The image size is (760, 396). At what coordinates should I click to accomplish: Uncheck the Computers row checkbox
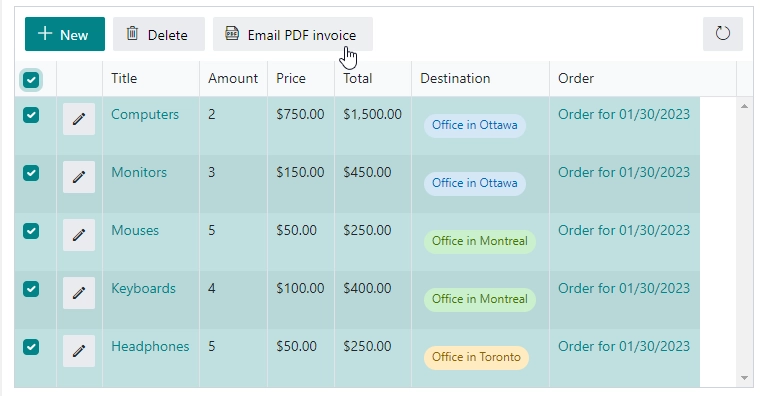coord(31,115)
